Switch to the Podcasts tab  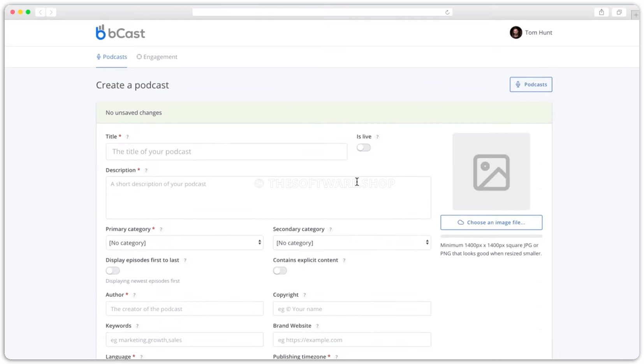pyautogui.click(x=112, y=57)
